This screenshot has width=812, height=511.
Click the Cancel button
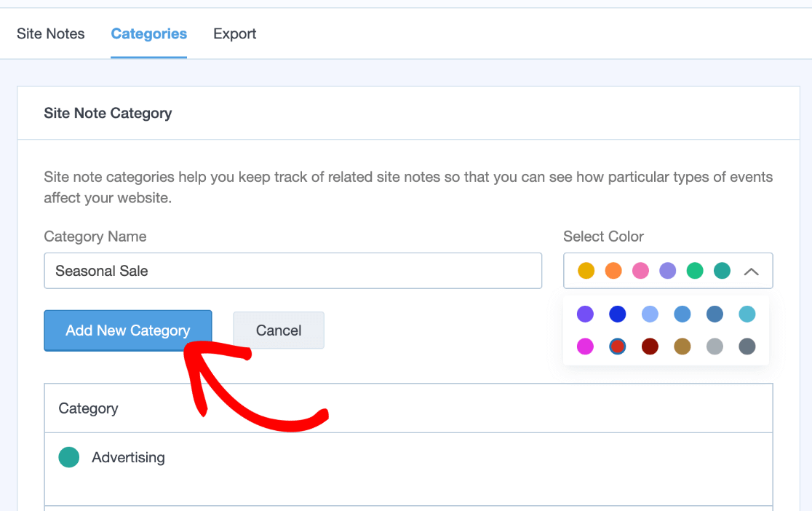pos(279,330)
